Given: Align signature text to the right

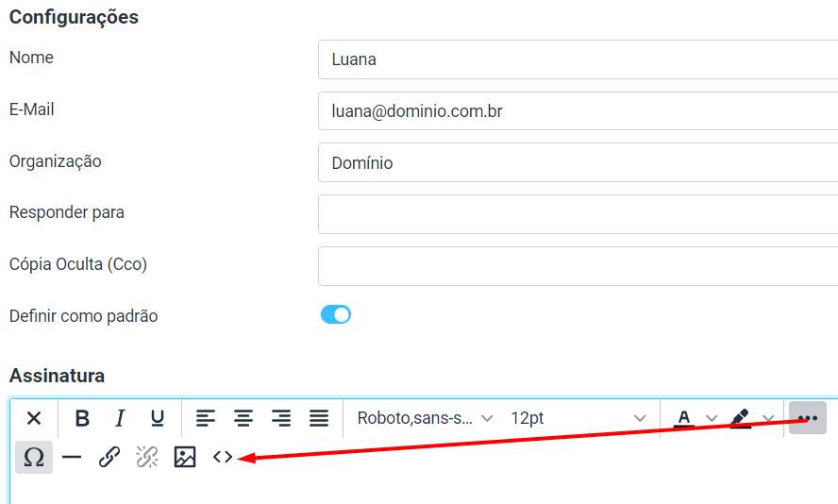Looking at the screenshot, I should tap(281, 418).
